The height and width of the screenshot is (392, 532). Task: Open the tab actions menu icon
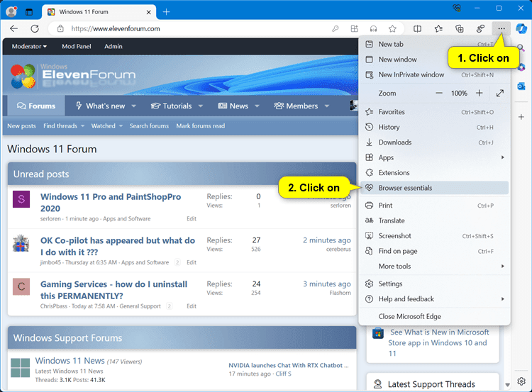(x=29, y=12)
